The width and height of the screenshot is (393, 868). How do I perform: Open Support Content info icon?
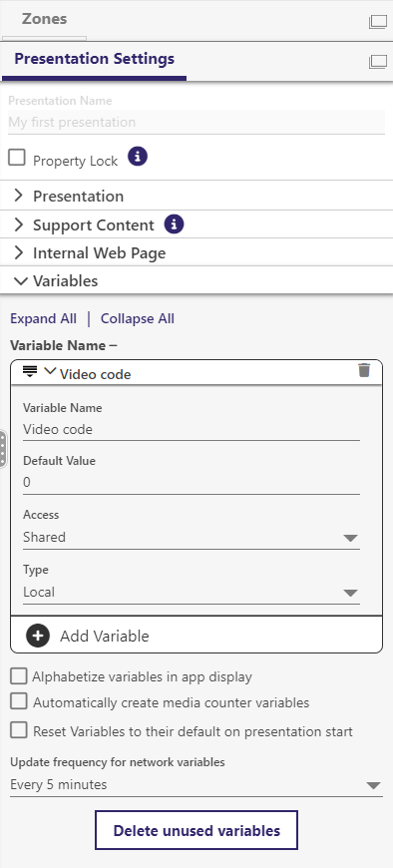174,224
